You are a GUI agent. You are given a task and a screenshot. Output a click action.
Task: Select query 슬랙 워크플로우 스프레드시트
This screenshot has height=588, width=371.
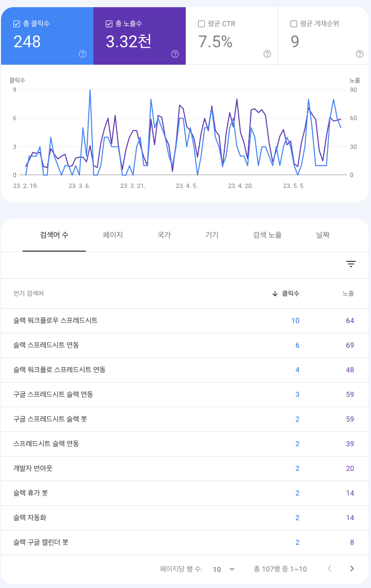pos(55,320)
